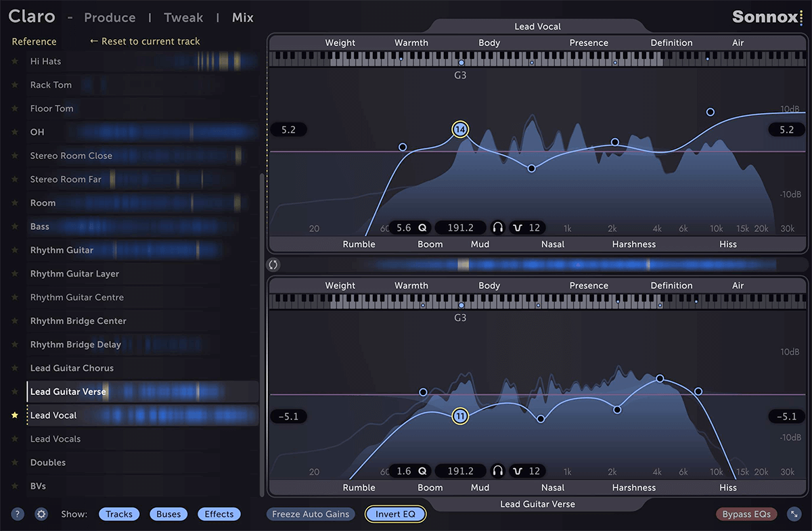Click the star next to Doubles
Viewport: 812px width, 531px height.
click(x=14, y=463)
